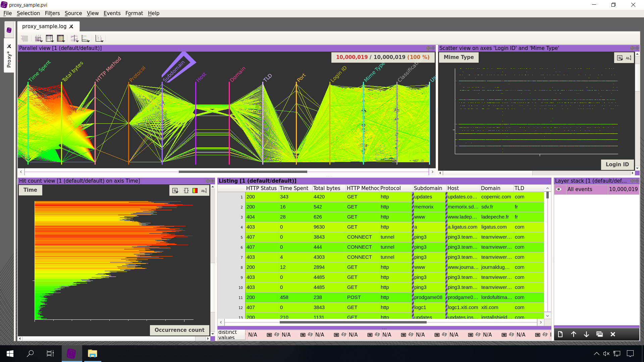Toggle axis labels with the Ab button in scatter view
Screen dimensions: 644x362
tap(628, 58)
